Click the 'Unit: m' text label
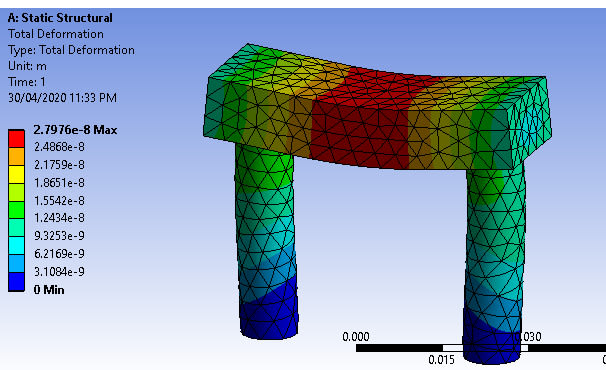606x370 pixels. (x=27, y=66)
